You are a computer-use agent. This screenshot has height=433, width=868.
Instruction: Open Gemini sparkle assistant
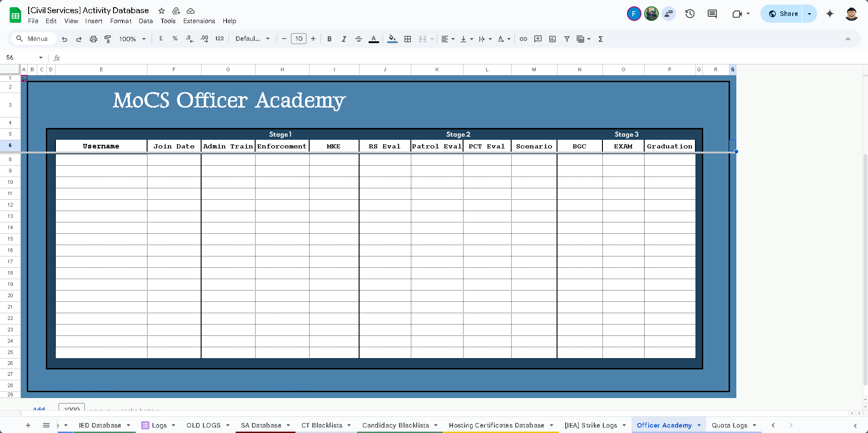point(830,14)
